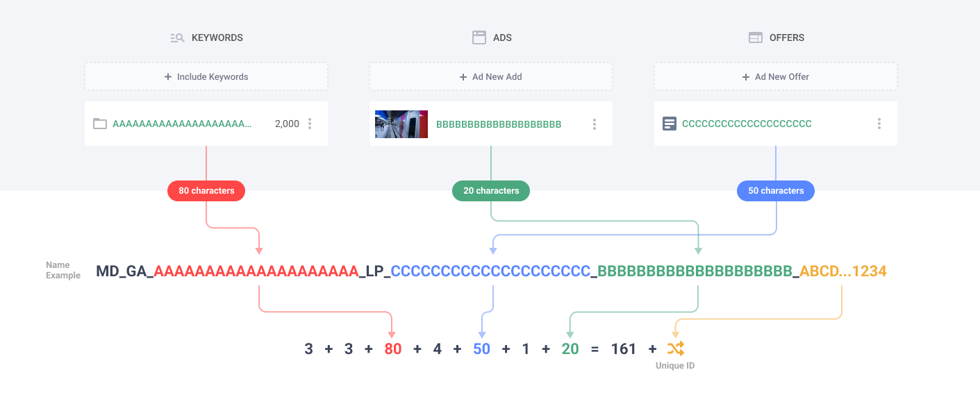The image size is (980, 395).
Task: Click the plus icon in Ad New Offer
Action: click(746, 77)
